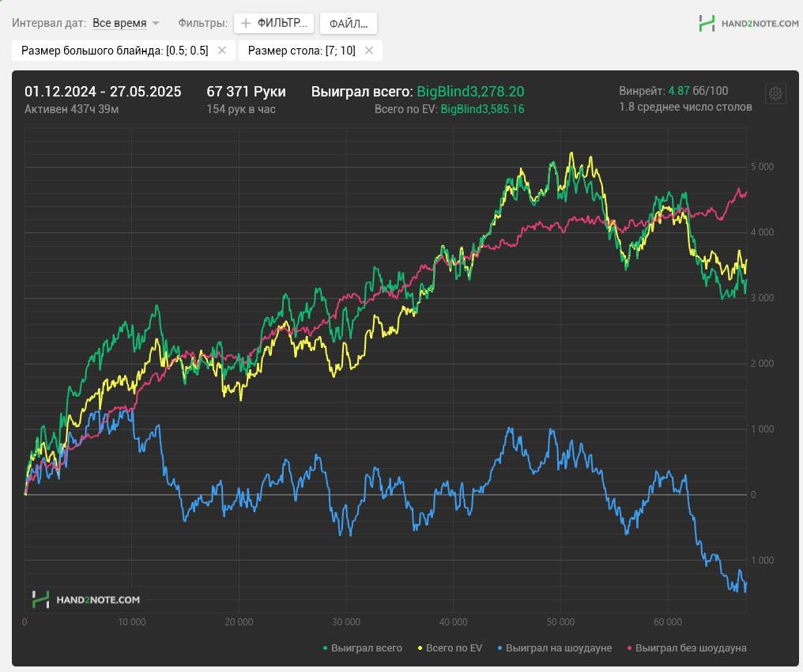The height and width of the screenshot is (672, 803).
Task: Click Hand2Note watermark logo inside chart
Action: coord(85,599)
